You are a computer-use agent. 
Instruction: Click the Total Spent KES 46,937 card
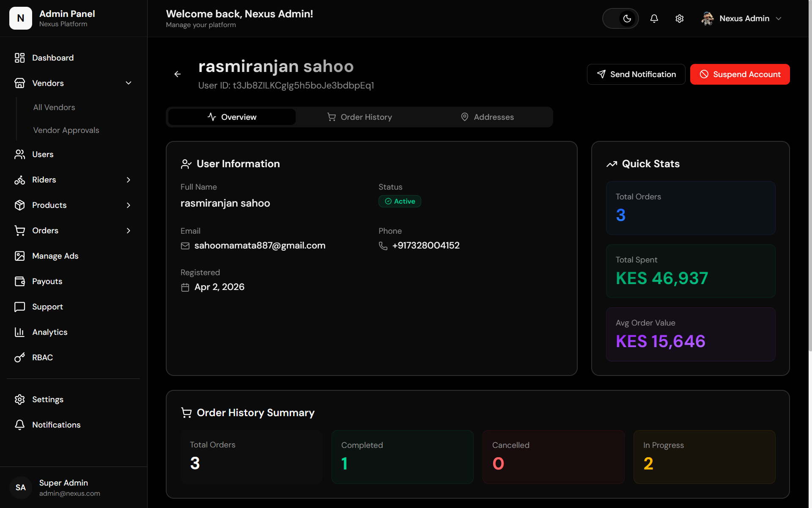[690, 271]
